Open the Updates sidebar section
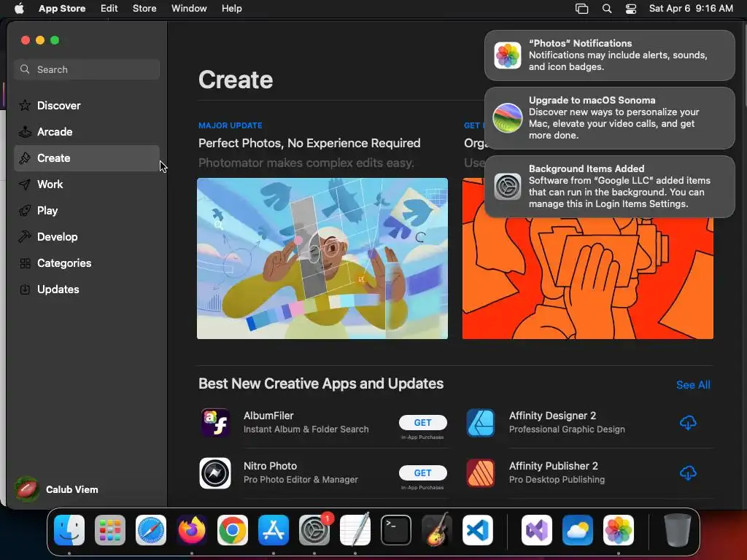Screen dimensions: 747x560 pos(87,289)
